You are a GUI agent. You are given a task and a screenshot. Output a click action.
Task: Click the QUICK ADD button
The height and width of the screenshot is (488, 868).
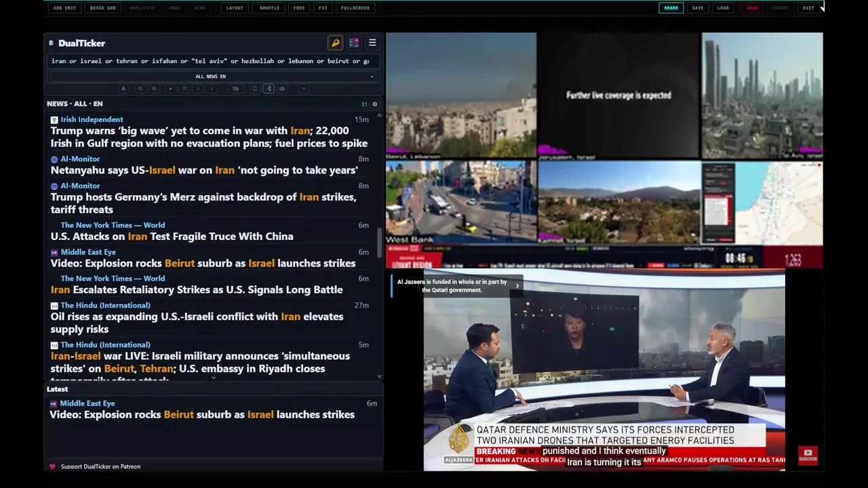(102, 8)
